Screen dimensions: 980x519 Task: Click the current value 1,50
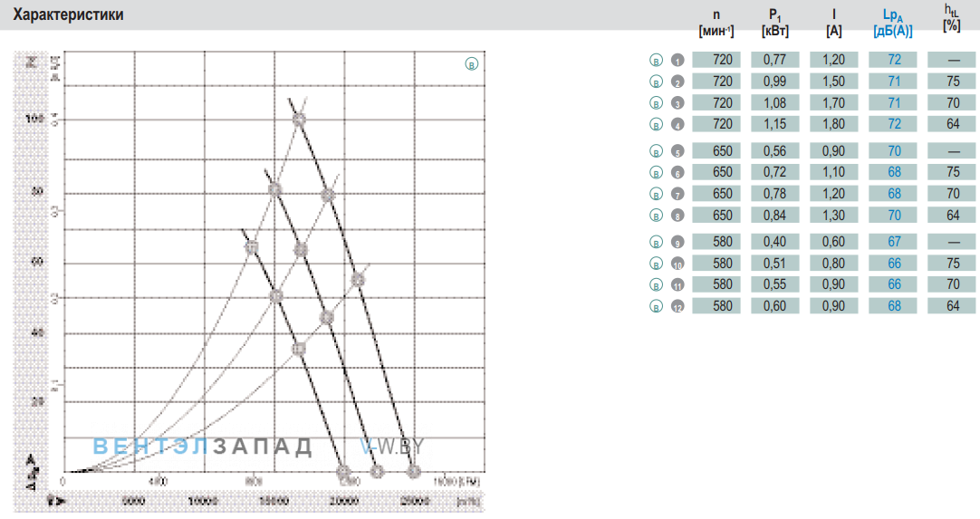[x=834, y=82]
